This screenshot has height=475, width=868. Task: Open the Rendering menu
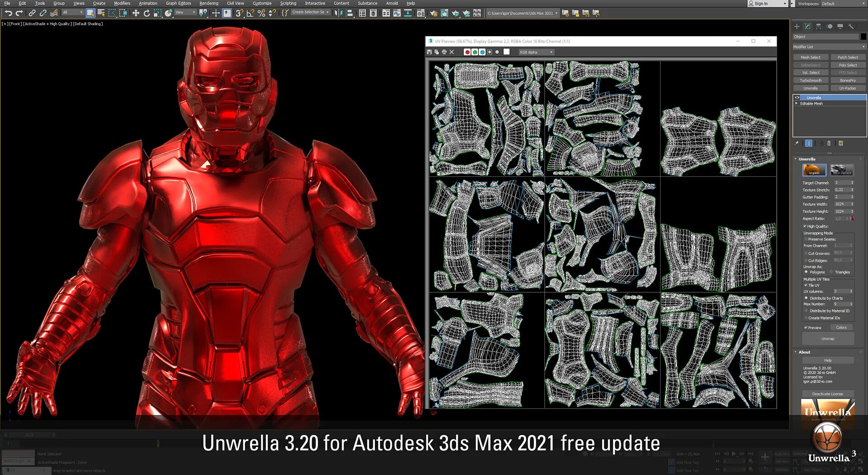[x=209, y=3]
